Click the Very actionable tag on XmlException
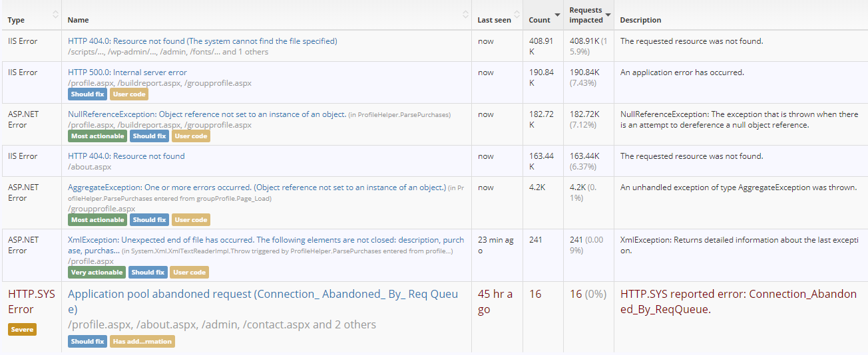Screen dimensions: 868x355 tap(97, 273)
